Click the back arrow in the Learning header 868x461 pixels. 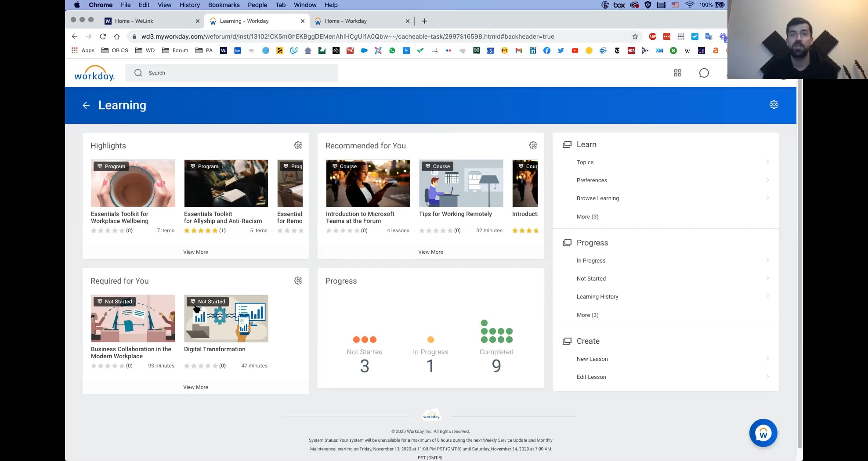point(86,105)
